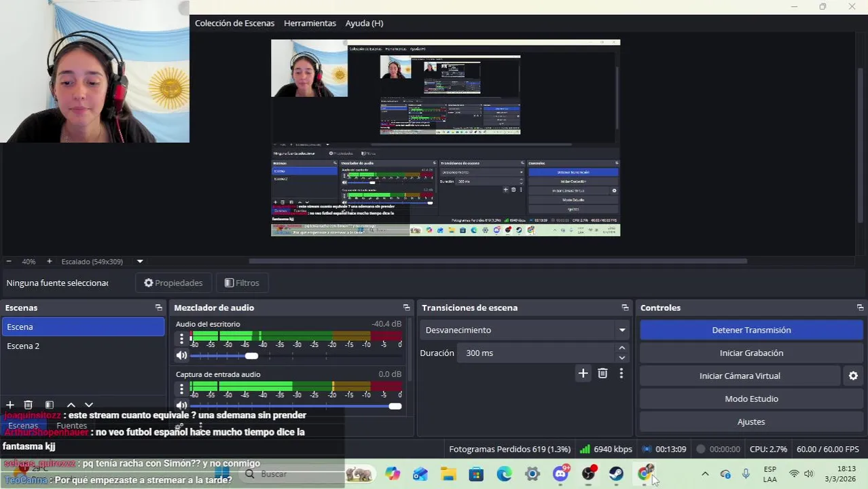Mute Audio del escritorio speaker icon
This screenshot has height=489, width=868.
click(x=181, y=355)
